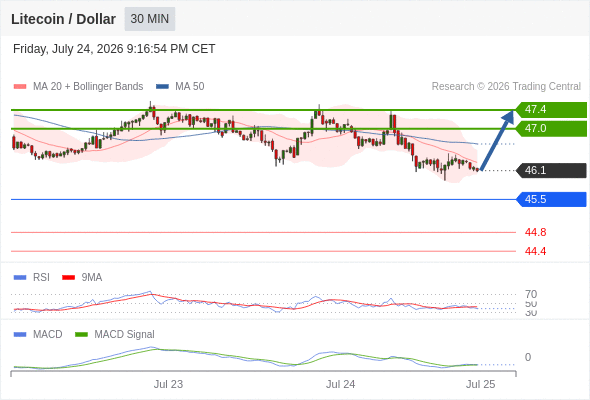590x400 pixels.
Task: Click the MA 50 blue legend swatch
Action: coord(162,87)
